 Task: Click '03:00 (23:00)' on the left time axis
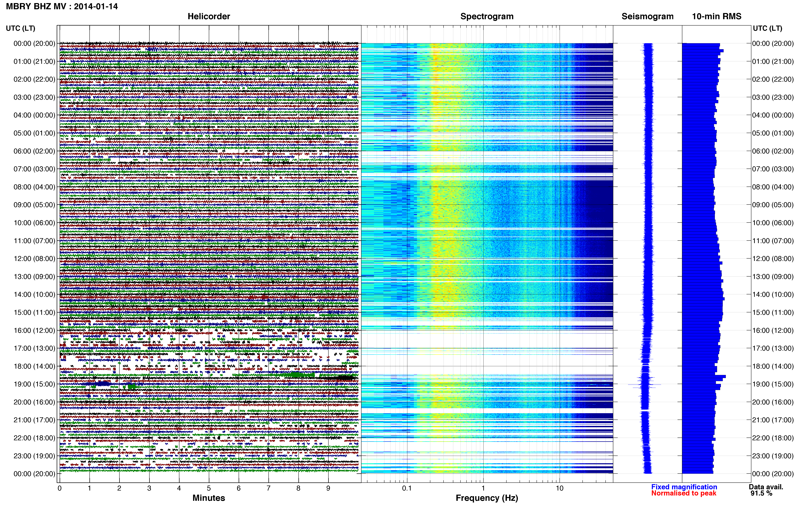(34, 97)
